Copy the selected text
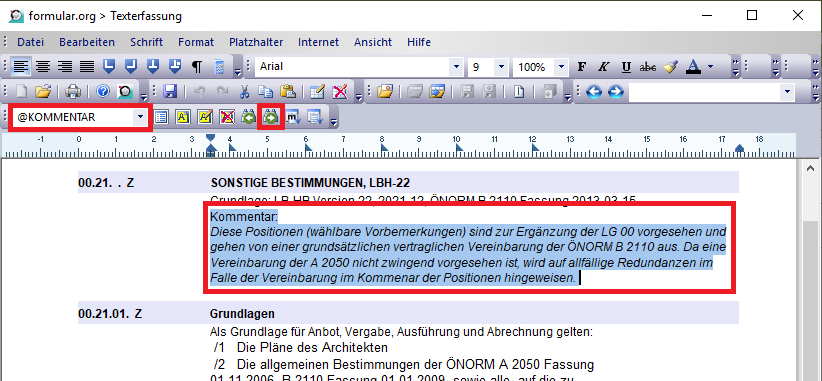This screenshot has width=822, height=381. coord(265,92)
